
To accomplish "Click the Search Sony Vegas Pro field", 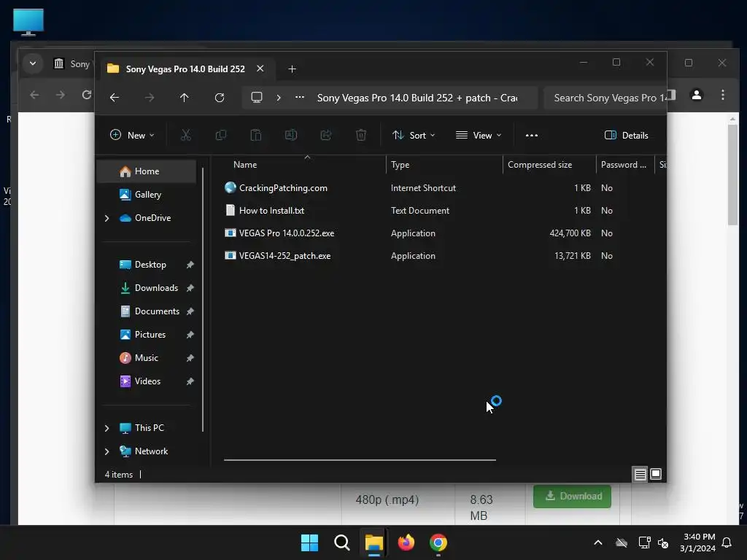I will tap(605, 98).
